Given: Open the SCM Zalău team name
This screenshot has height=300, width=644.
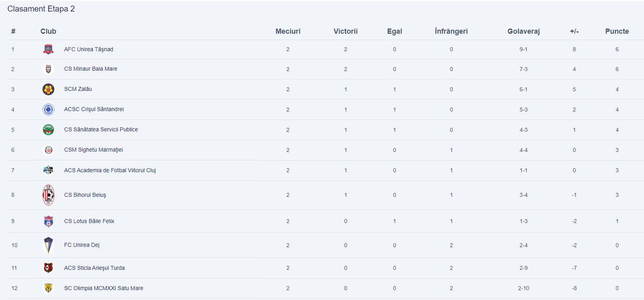Looking at the screenshot, I should pos(78,89).
